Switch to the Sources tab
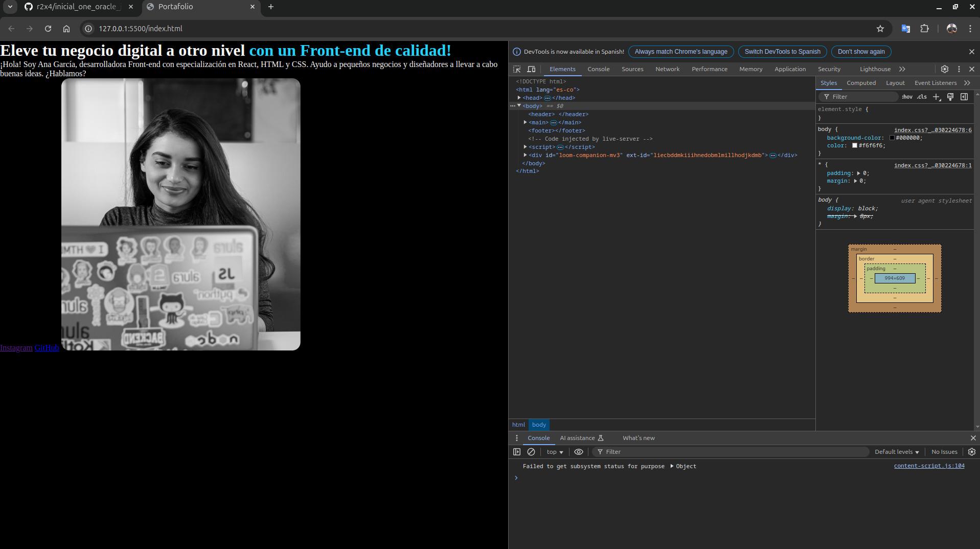This screenshot has width=980, height=549. [x=632, y=69]
